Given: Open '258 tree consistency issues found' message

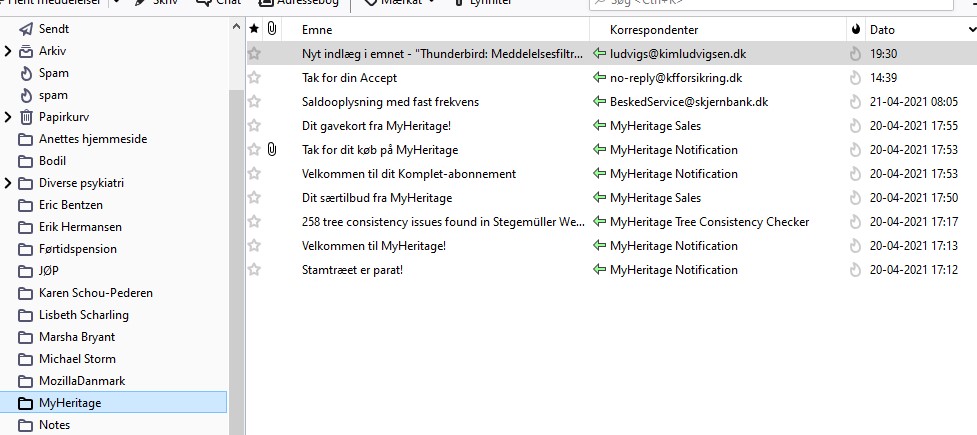Looking at the screenshot, I should tap(443, 222).
